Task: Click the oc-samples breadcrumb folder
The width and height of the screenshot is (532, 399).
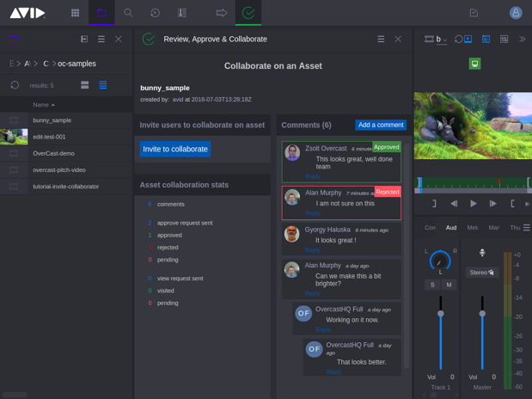Action: (x=76, y=64)
